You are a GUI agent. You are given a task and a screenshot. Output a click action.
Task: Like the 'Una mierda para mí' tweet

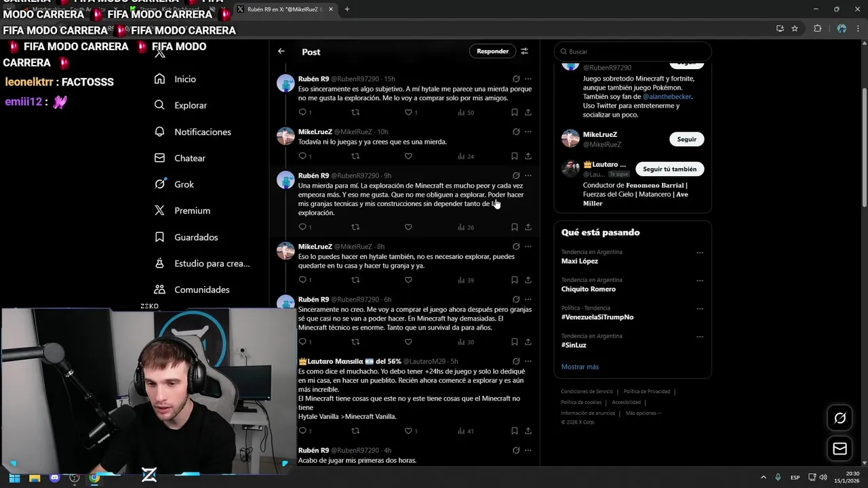click(x=408, y=227)
